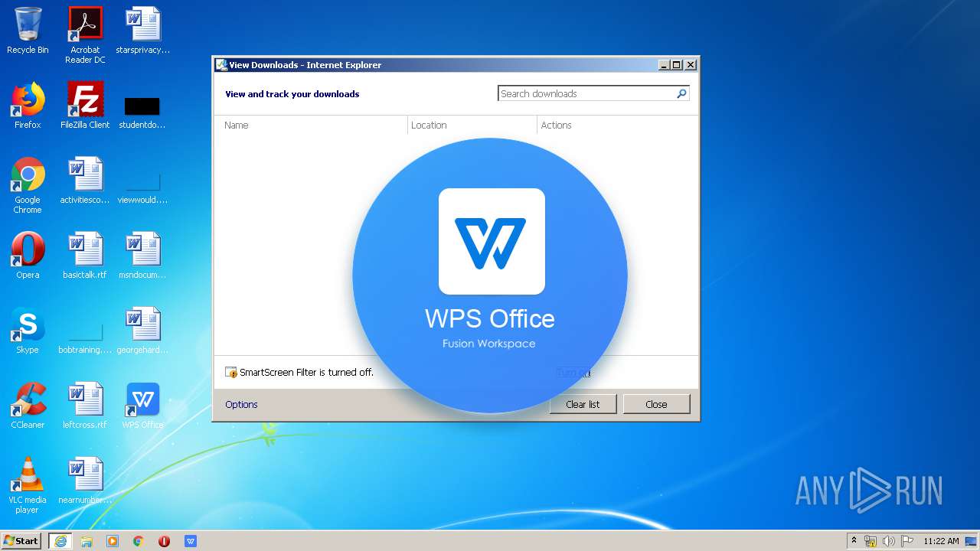This screenshot has width=980, height=551.
Task: Click the Clear list button
Action: click(583, 404)
